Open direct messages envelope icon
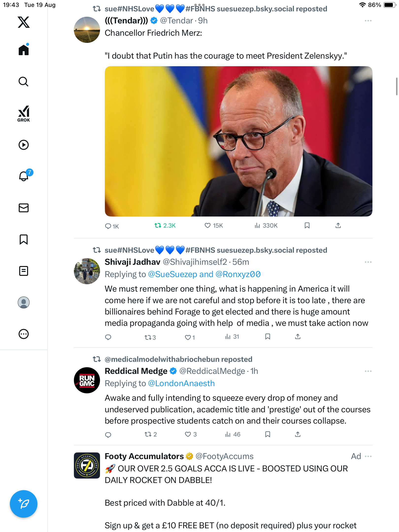The width and height of the screenshot is (399, 532). (x=24, y=208)
